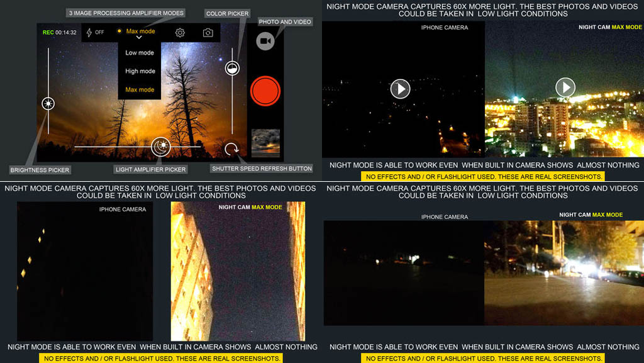
Task: Select Low mode from the list
Action: [140, 53]
